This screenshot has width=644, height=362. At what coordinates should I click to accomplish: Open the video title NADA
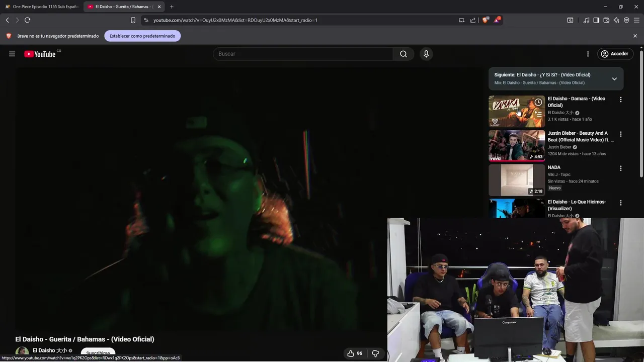pos(554,167)
